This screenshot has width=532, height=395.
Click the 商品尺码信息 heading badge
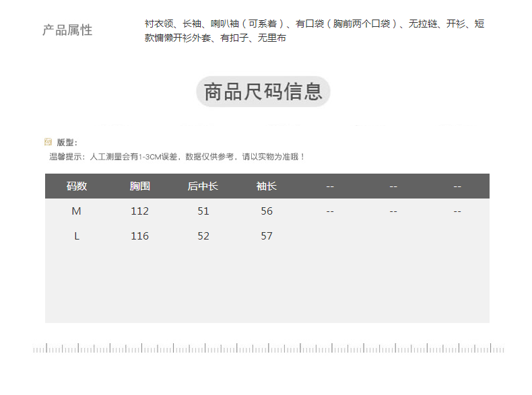click(x=263, y=92)
